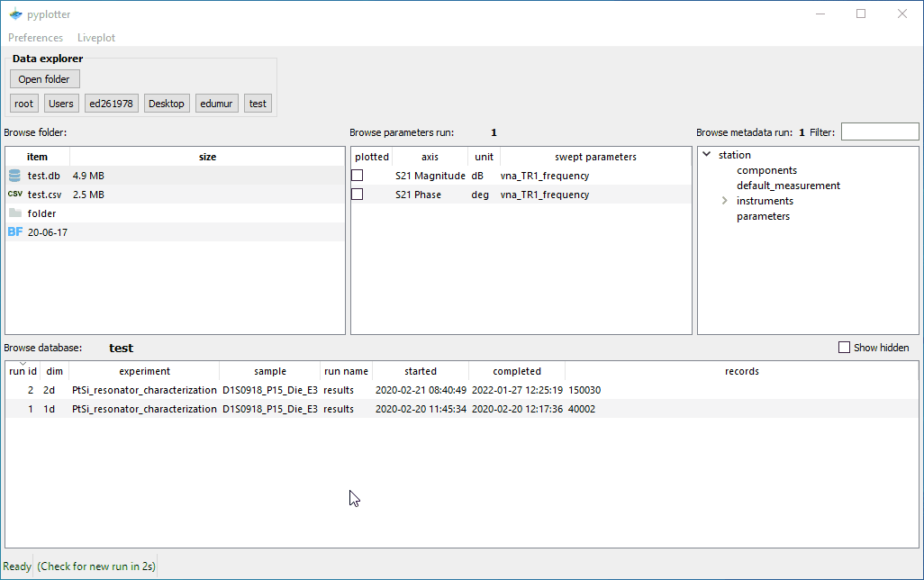Go to the ed261978 path button
The image size is (924, 580).
tap(112, 104)
